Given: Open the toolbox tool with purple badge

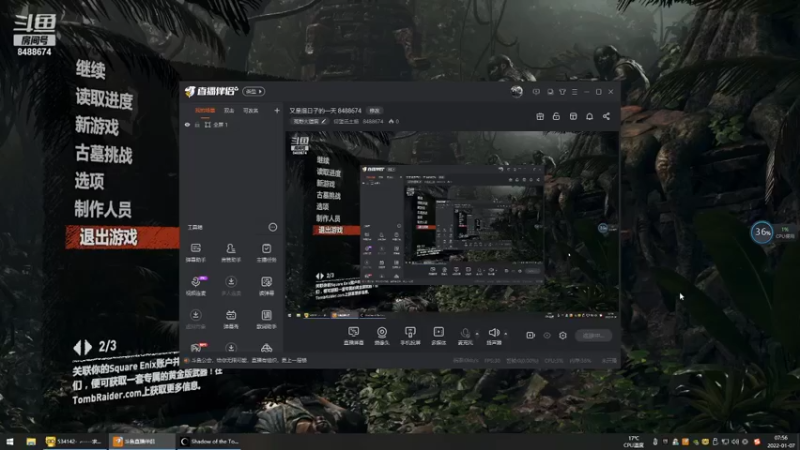Looking at the screenshot, I should [196, 286].
